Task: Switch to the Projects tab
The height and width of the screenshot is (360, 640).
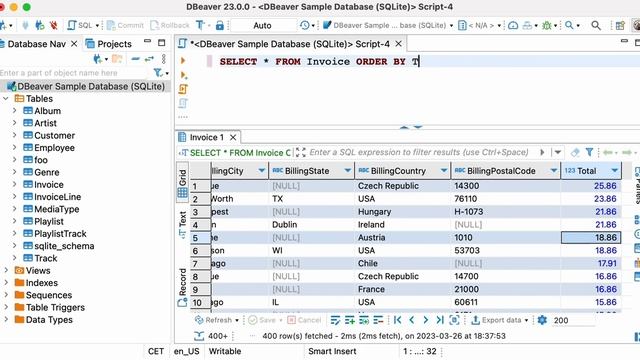Action: click(x=109, y=44)
